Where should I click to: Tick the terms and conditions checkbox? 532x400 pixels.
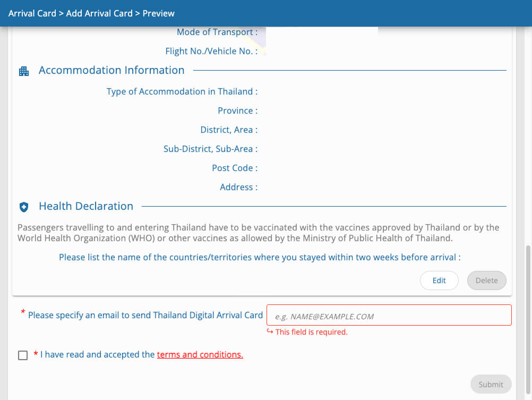[x=23, y=355]
